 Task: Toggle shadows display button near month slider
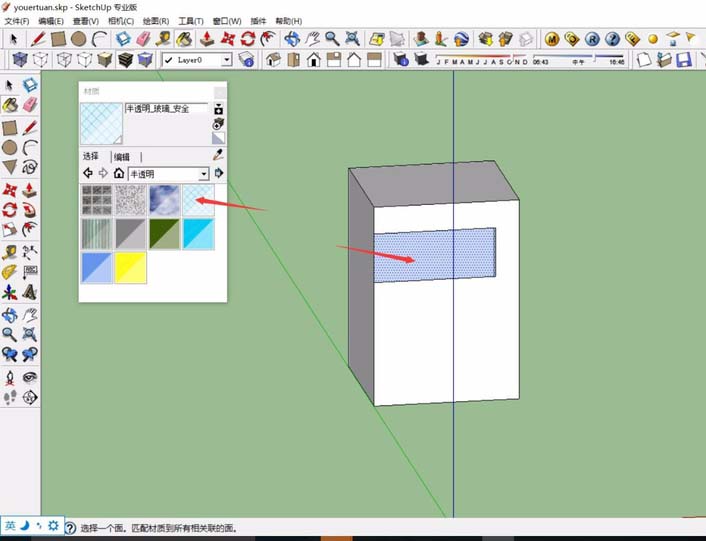[x=400, y=60]
